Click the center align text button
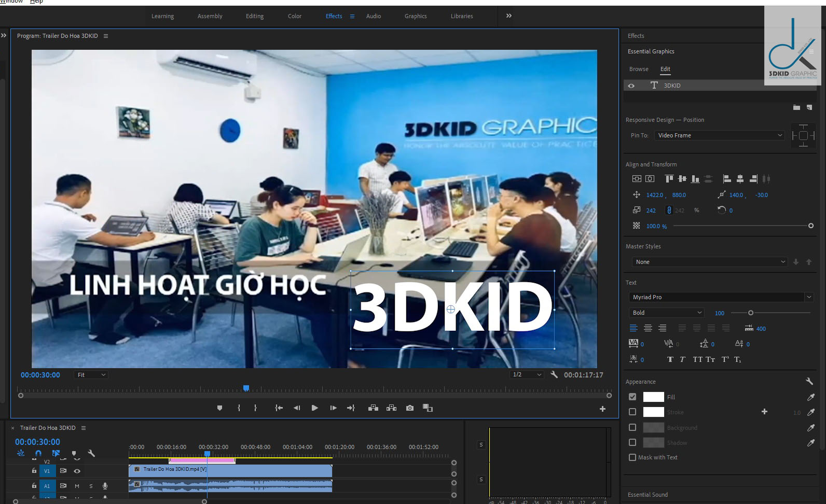The width and height of the screenshot is (826, 504). 648,328
